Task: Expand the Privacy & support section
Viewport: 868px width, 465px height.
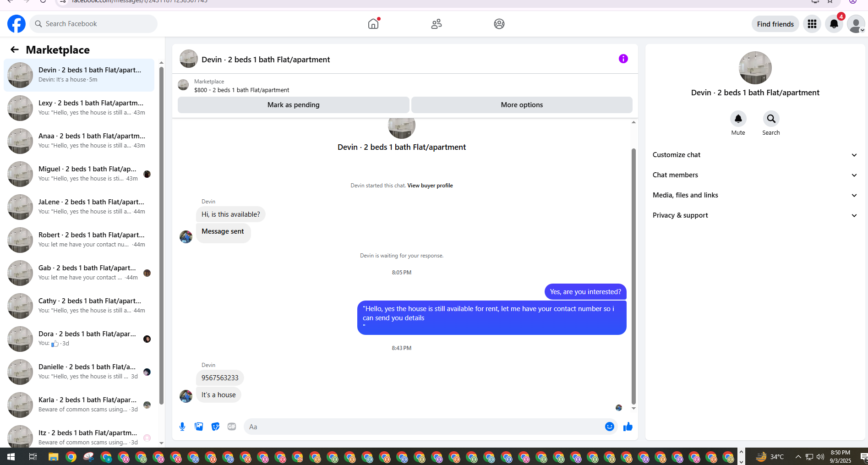Action: click(x=755, y=215)
